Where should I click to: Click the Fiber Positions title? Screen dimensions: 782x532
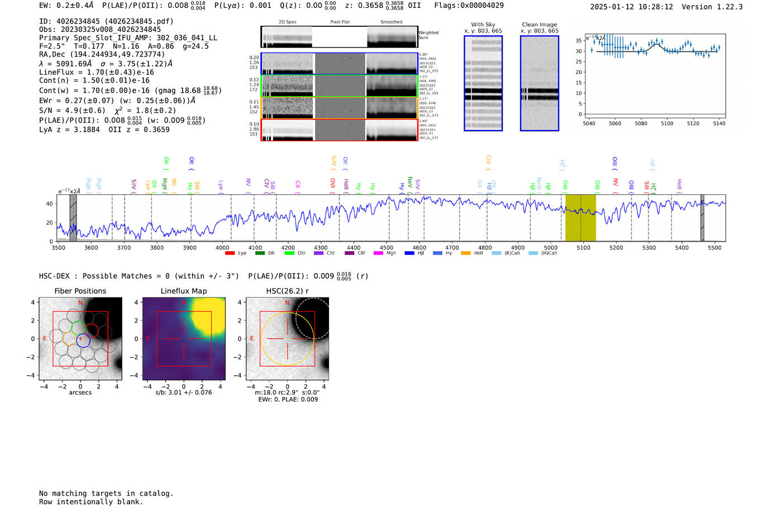click(80, 291)
